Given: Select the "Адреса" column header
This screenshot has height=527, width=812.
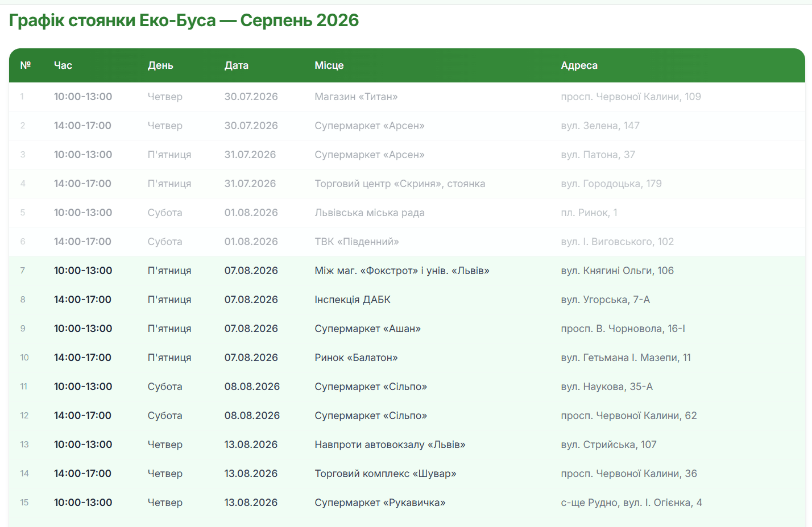Looking at the screenshot, I should 579,65.
